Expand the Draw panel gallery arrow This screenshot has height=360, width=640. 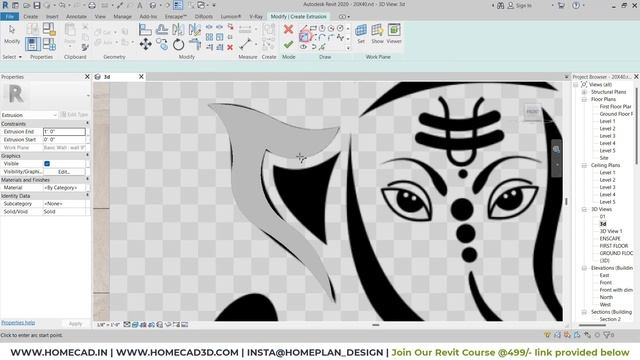coord(348,47)
